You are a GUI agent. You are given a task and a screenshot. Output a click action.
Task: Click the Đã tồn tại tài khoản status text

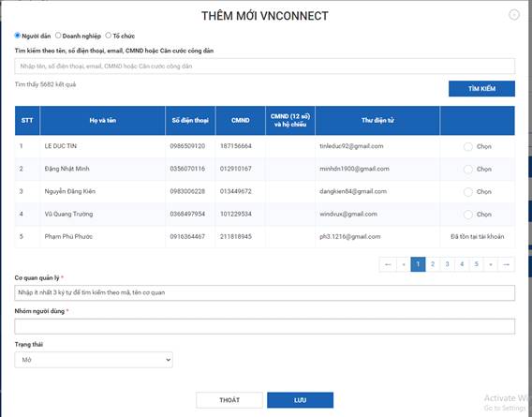point(477,237)
